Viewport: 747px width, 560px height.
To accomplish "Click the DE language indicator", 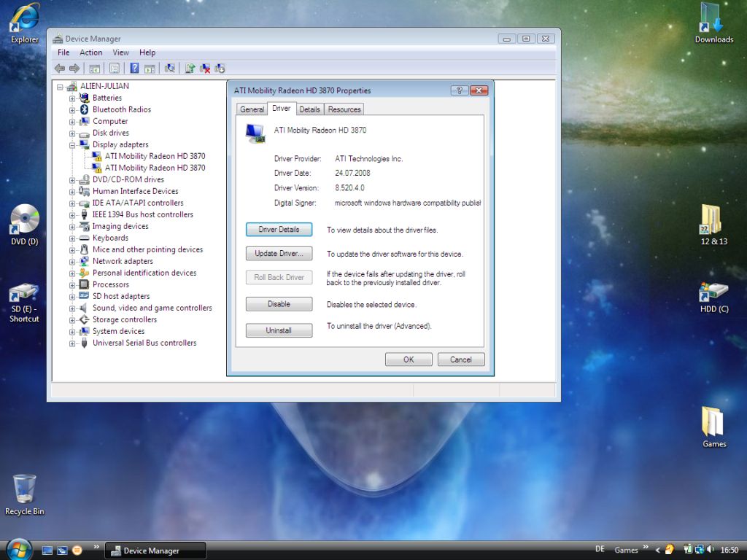I will [x=600, y=550].
